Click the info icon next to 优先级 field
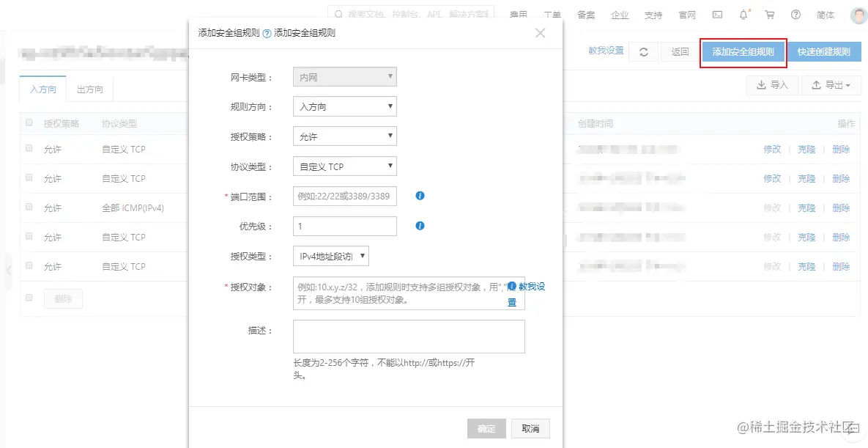 point(418,225)
